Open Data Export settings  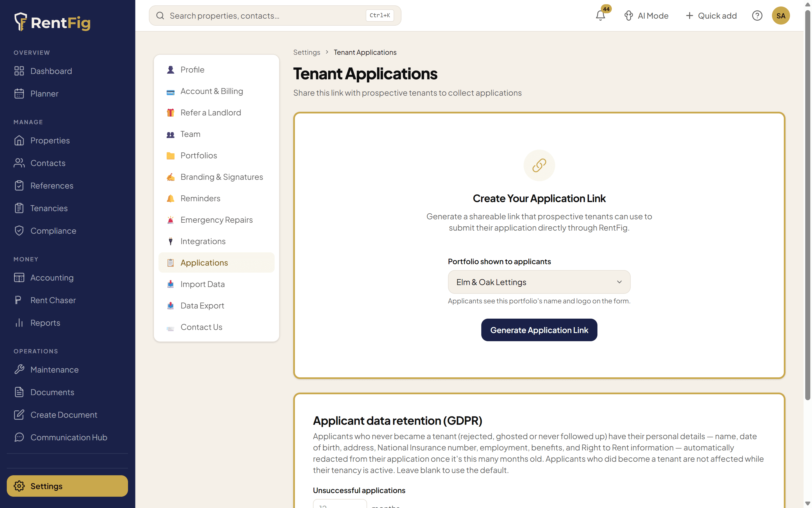point(217,306)
